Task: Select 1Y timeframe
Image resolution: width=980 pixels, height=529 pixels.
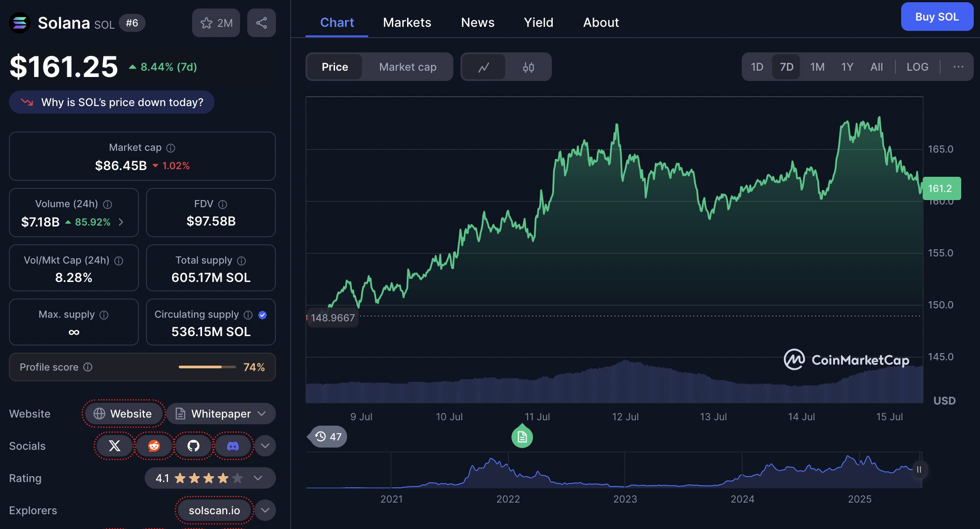Action: (x=847, y=67)
